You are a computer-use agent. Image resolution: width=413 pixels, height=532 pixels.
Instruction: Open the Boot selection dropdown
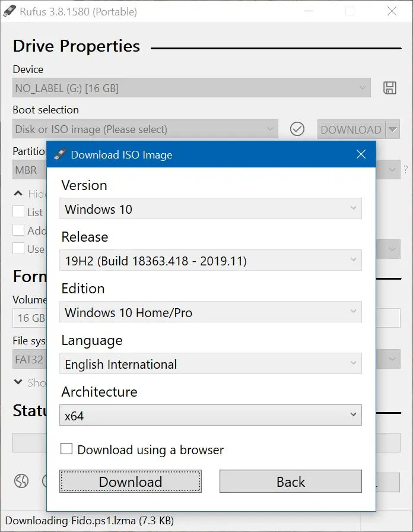[145, 129]
